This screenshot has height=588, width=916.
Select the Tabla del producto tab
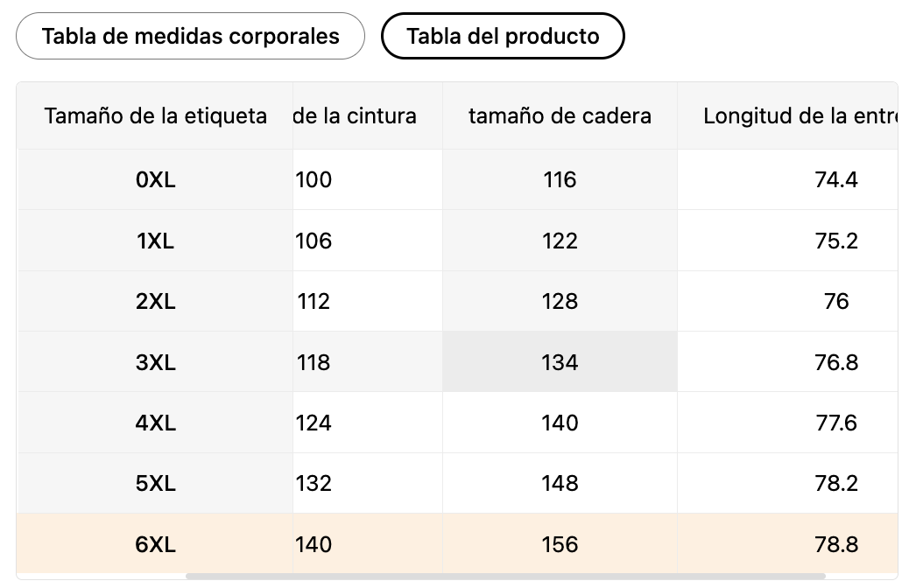(503, 36)
